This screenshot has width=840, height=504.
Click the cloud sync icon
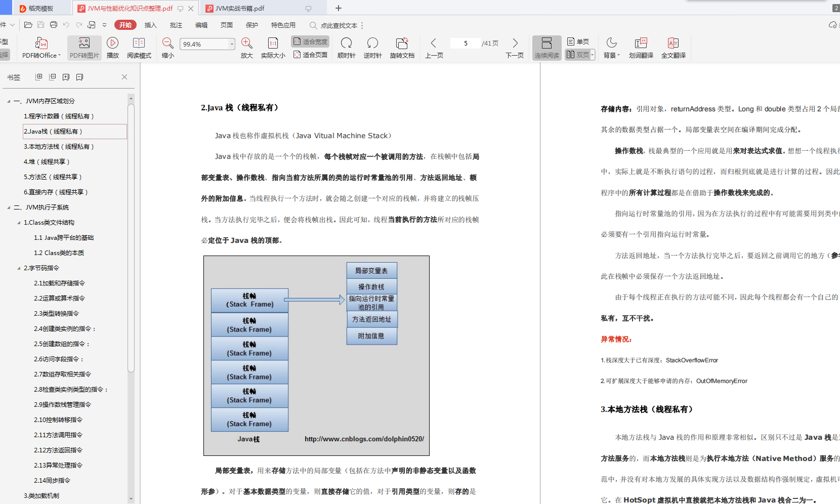[833, 25]
